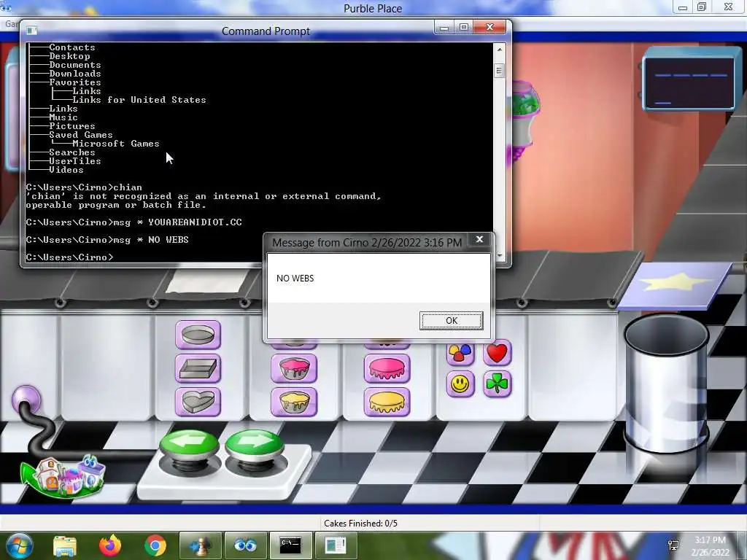
Task: Click the 'Links for United States' tree line
Action: (139, 99)
